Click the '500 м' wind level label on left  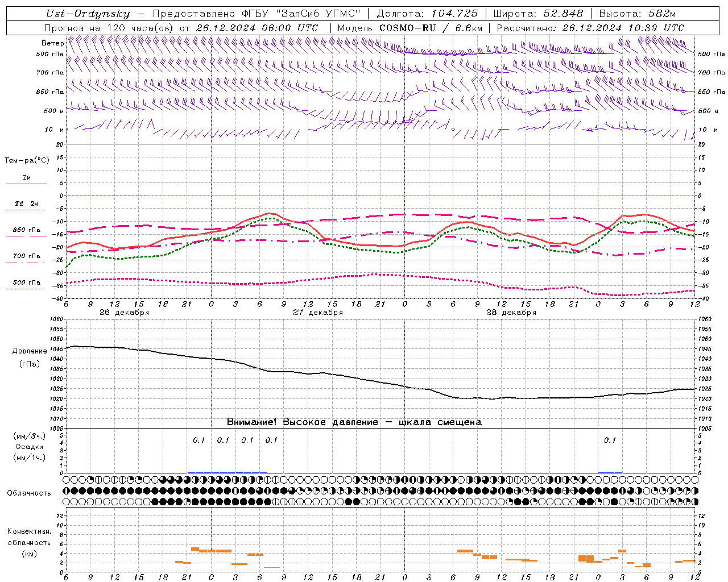tap(54, 111)
